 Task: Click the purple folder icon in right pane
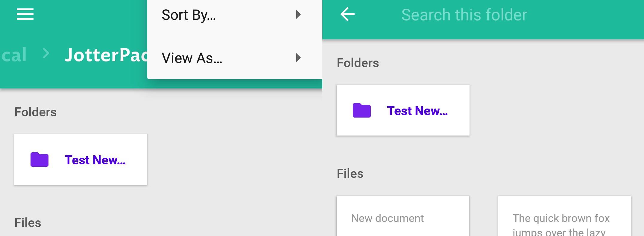pos(362,110)
